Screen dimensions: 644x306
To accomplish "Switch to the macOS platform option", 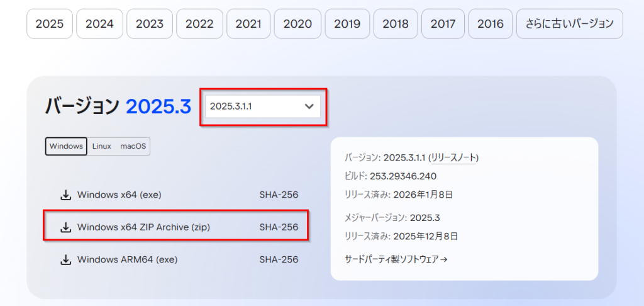I will pyautogui.click(x=133, y=146).
